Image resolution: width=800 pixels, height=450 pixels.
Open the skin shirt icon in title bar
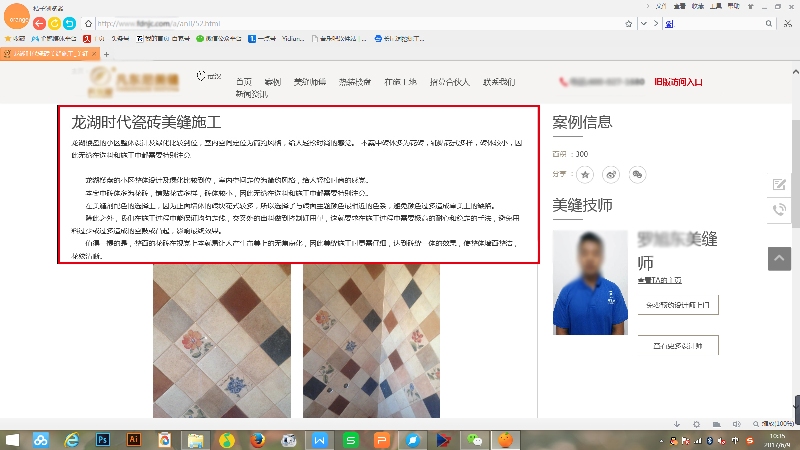coord(751,6)
